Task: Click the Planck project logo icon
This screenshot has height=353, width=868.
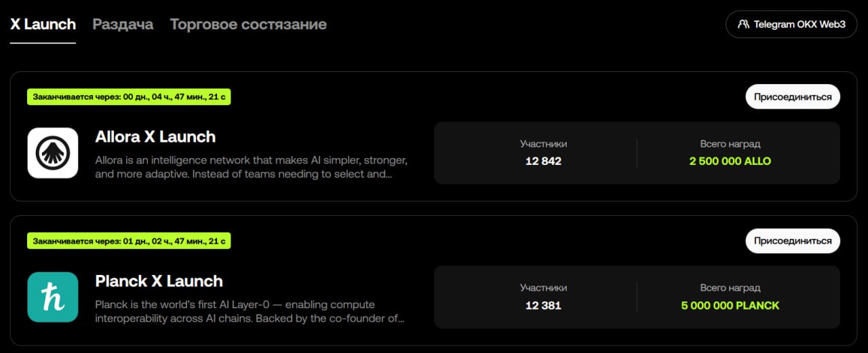Action: 53,297
